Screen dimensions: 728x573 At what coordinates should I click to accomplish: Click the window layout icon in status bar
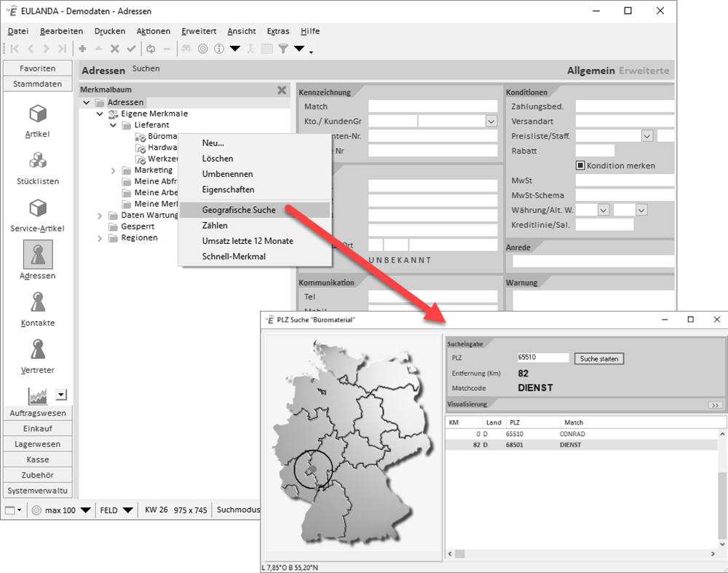pyautogui.click(x=10, y=510)
